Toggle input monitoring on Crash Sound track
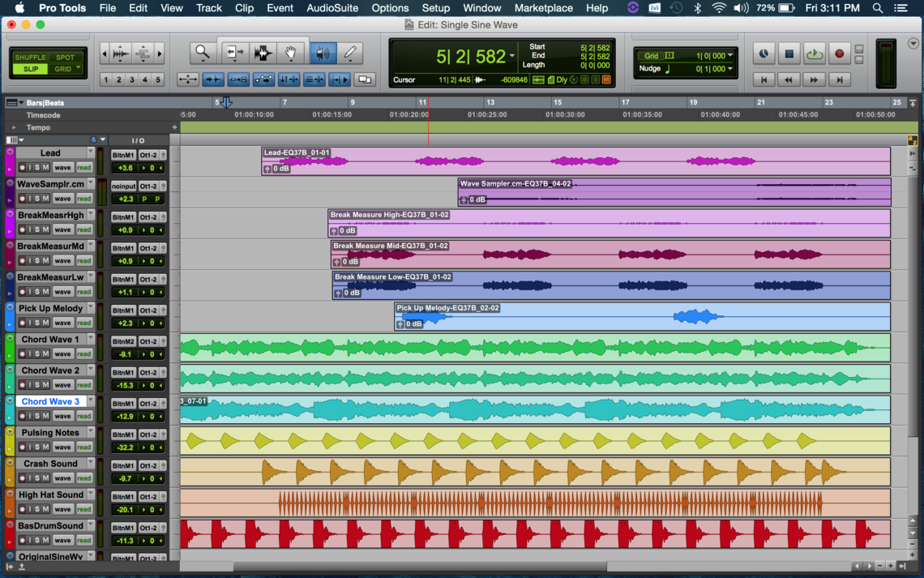924x578 pixels. (x=29, y=478)
